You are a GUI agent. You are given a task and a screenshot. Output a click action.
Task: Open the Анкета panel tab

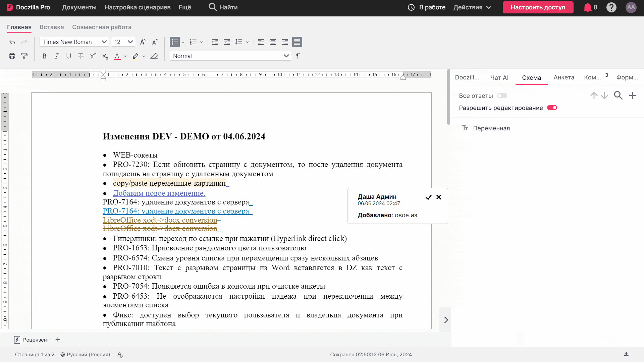tap(564, 77)
